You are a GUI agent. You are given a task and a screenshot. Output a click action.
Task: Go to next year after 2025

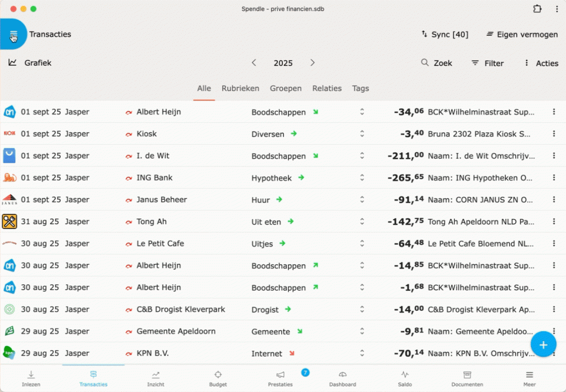tap(312, 63)
